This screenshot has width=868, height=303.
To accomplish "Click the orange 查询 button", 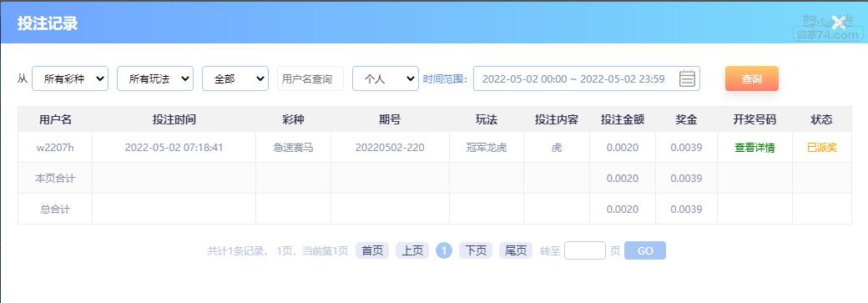I will click(752, 78).
